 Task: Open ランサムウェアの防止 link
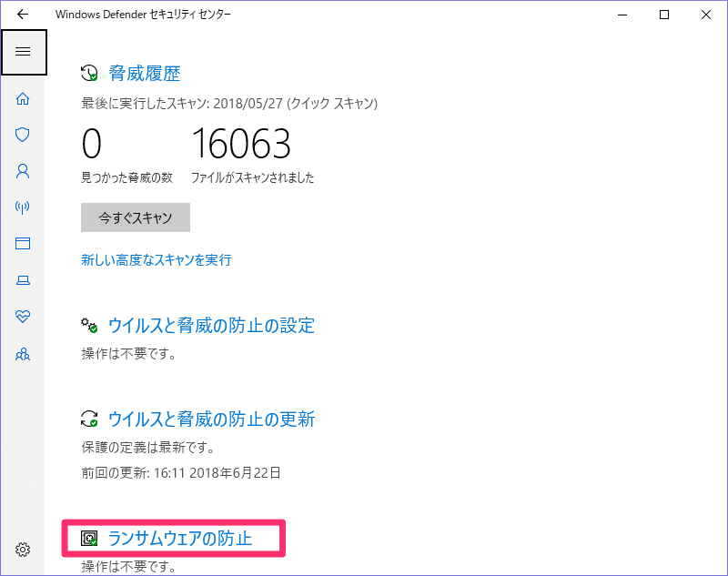[180, 539]
